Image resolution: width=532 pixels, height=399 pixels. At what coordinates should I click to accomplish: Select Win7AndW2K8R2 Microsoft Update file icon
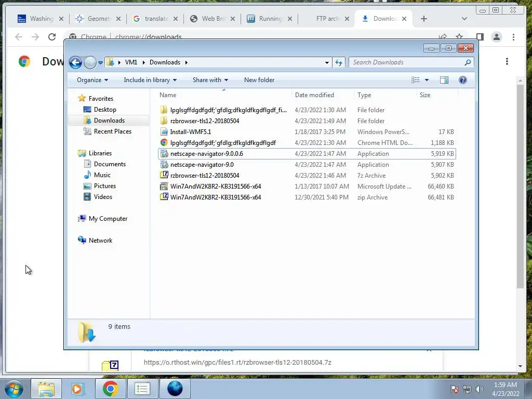coord(164,187)
